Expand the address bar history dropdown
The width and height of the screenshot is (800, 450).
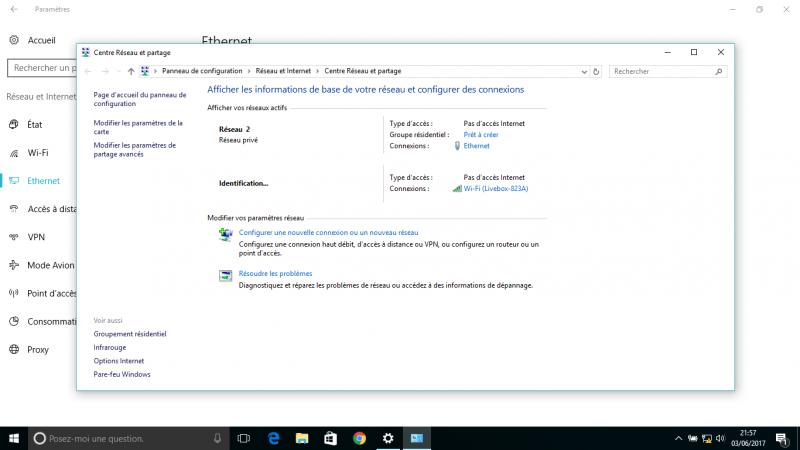pyautogui.click(x=584, y=71)
